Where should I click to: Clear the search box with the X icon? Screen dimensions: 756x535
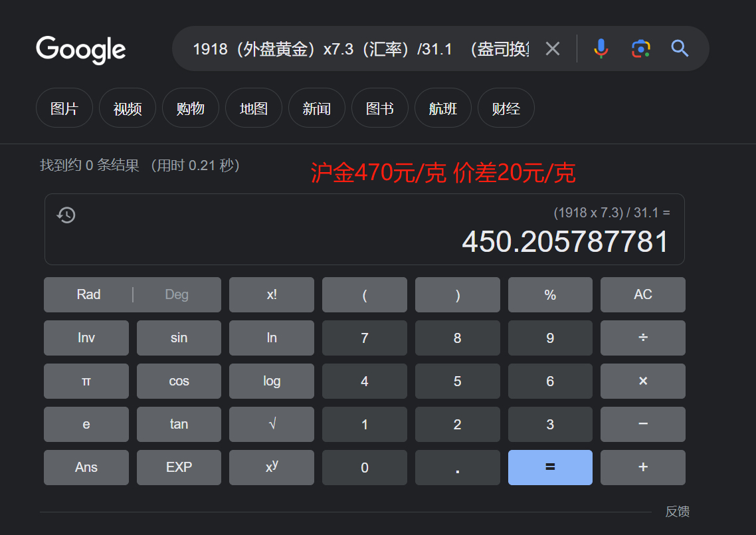(x=553, y=49)
